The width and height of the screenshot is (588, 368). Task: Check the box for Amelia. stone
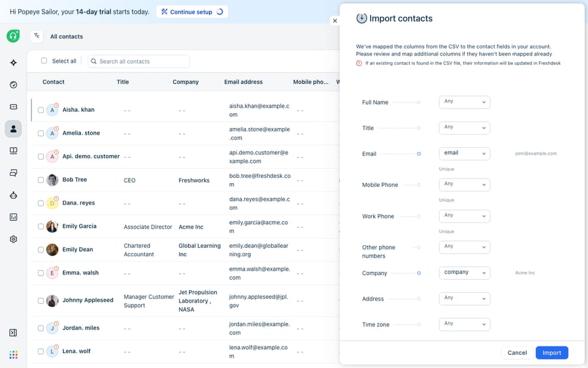pos(41,133)
